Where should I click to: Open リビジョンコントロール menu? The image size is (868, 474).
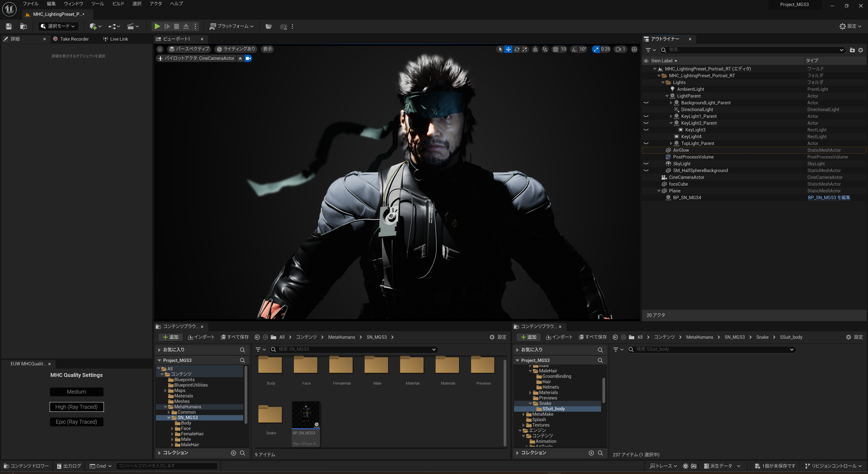[833, 466]
